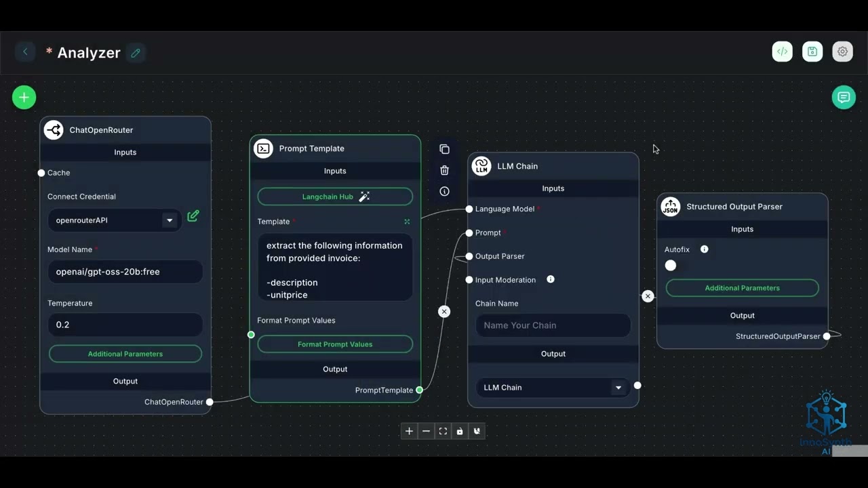Screen dimensions: 868x488
Task: Click the Analyzer title text
Action: click(89, 53)
